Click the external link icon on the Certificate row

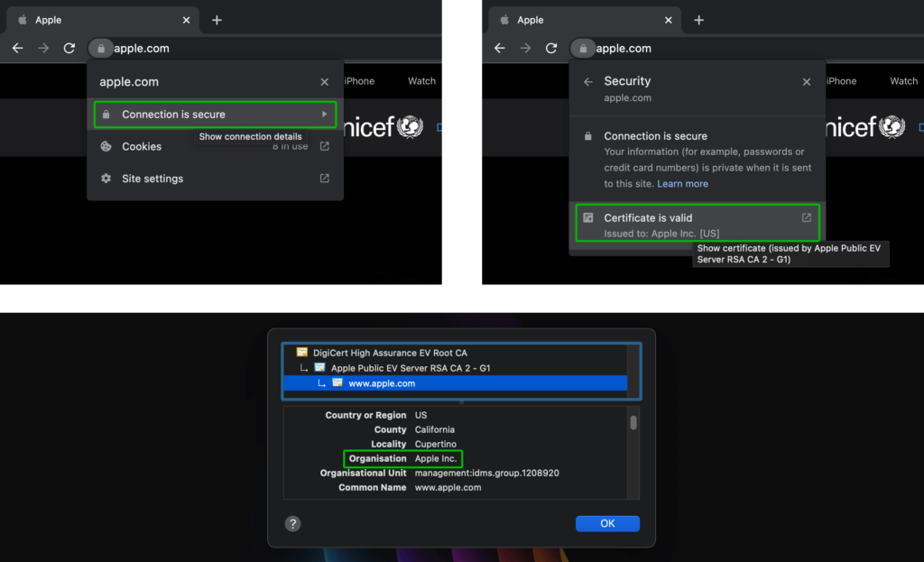[807, 218]
